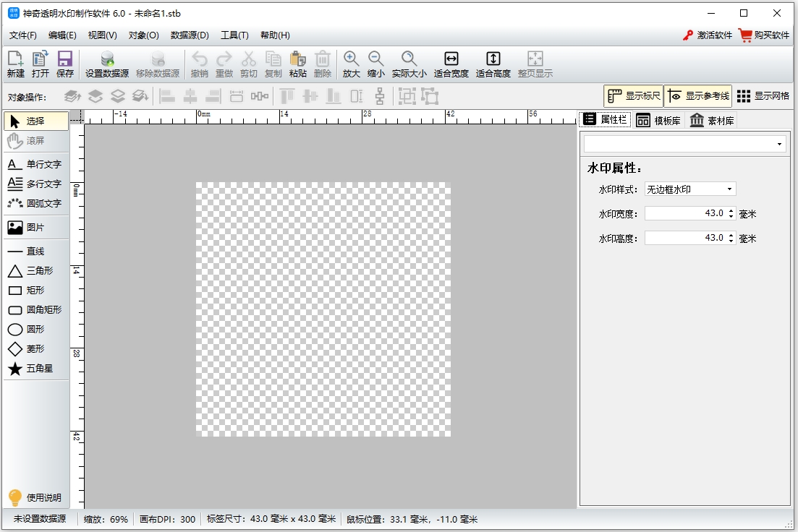Zoom in with the 放大 icon
This screenshot has height=532, width=798.
[352, 64]
